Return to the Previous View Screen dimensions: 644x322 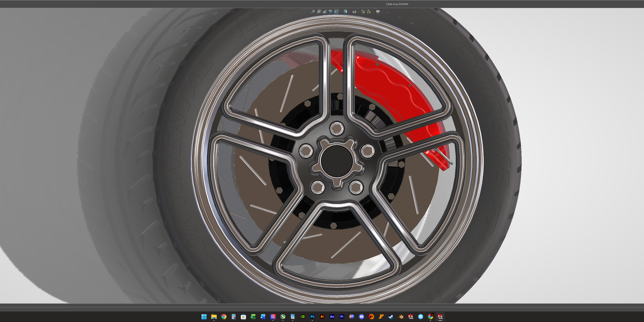325,12
